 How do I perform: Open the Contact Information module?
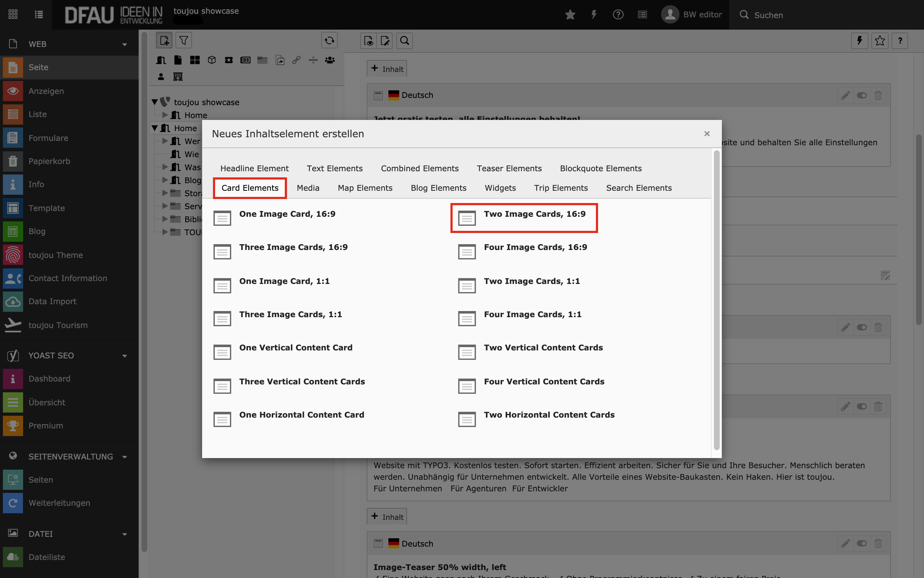click(x=69, y=278)
